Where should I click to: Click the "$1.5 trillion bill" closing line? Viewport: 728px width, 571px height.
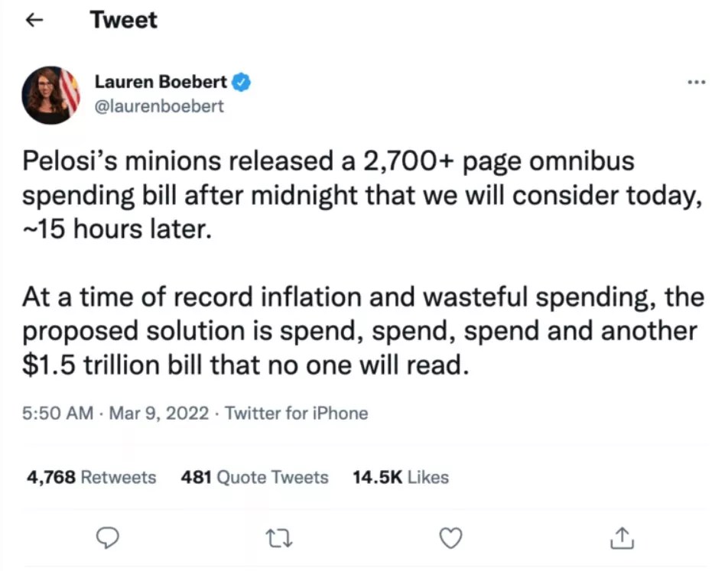click(245, 365)
